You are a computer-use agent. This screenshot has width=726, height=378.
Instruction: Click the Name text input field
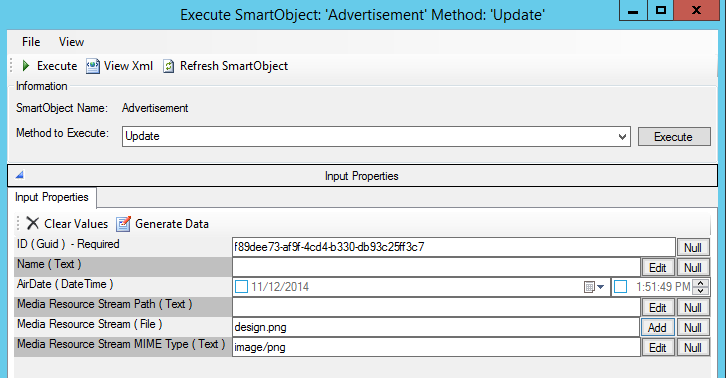(436, 267)
